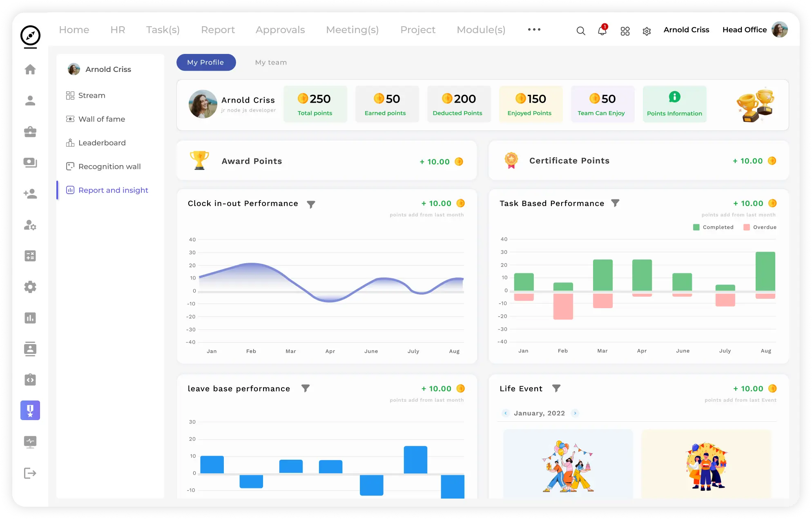Screen dimensions: 812x519
Task: Select the awards medal icon in the sidebar
Action: coord(30,410)
